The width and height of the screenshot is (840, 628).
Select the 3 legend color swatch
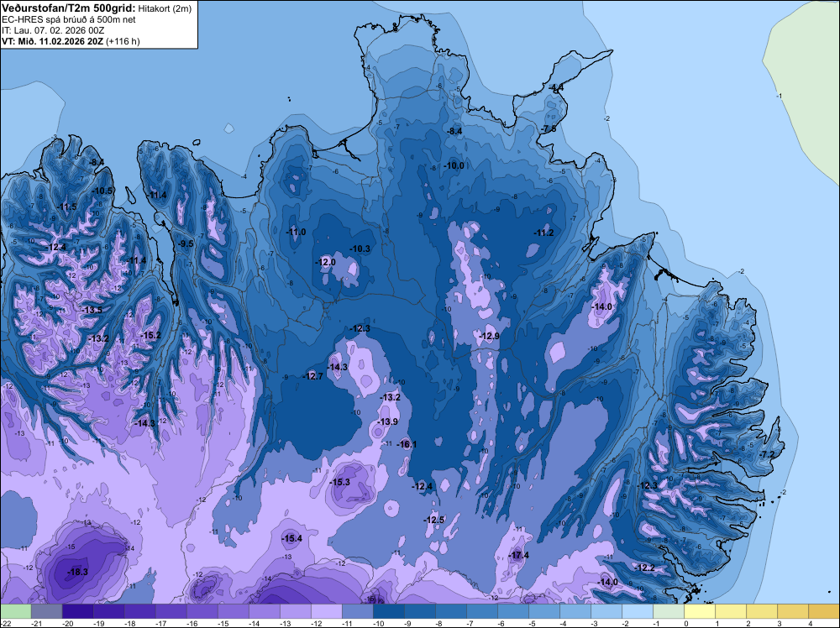792,611
